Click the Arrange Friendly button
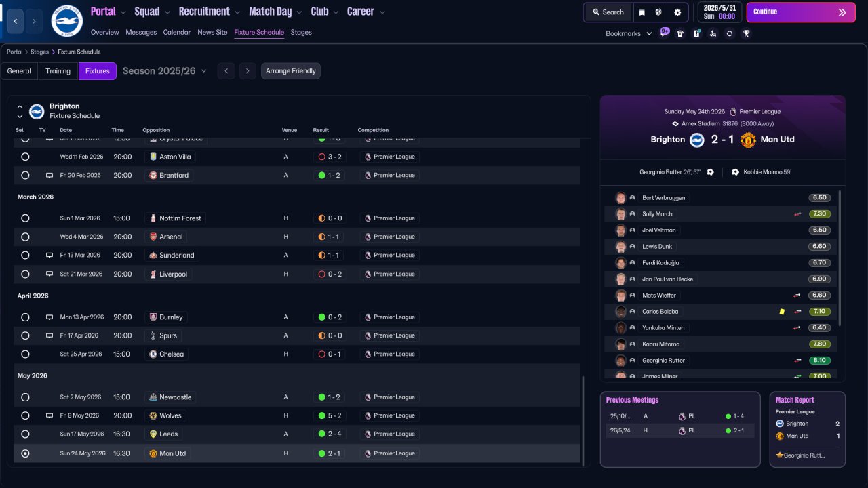This screenshot has width=868, height=488. [291, 71]
